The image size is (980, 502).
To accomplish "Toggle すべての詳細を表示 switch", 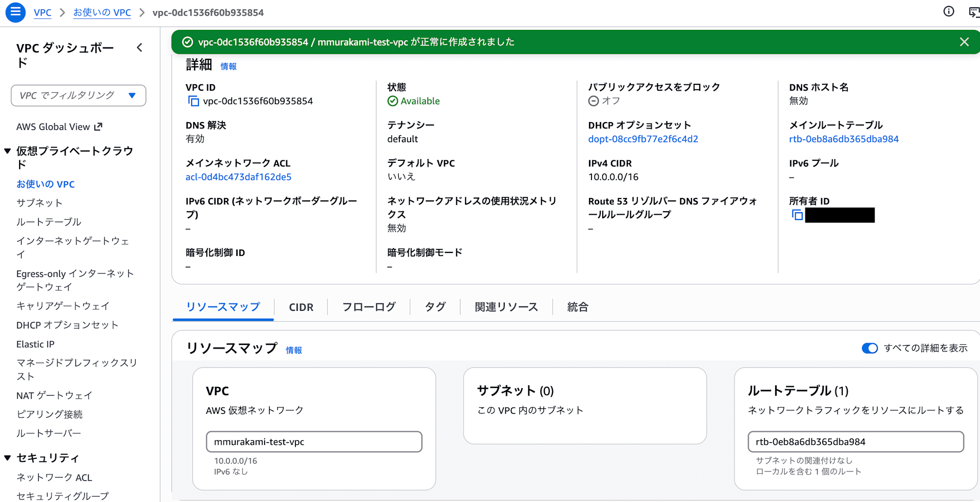I will click(x=870, y=348).
